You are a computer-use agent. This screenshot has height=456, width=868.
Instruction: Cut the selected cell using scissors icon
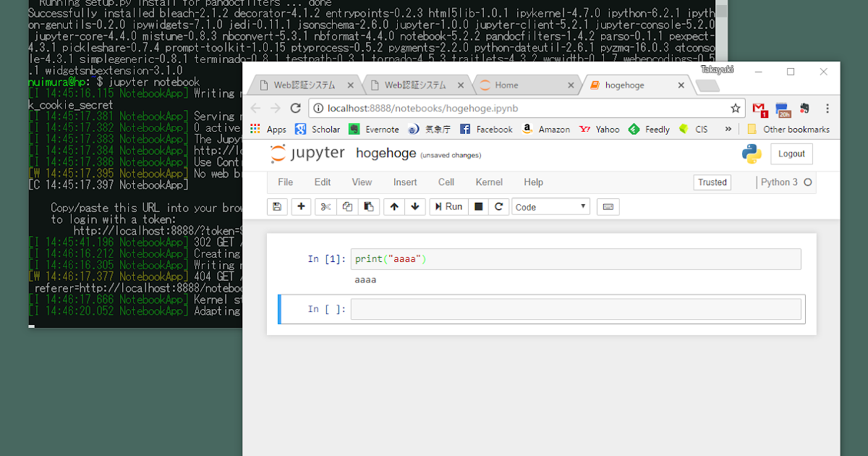click(325, 206)
